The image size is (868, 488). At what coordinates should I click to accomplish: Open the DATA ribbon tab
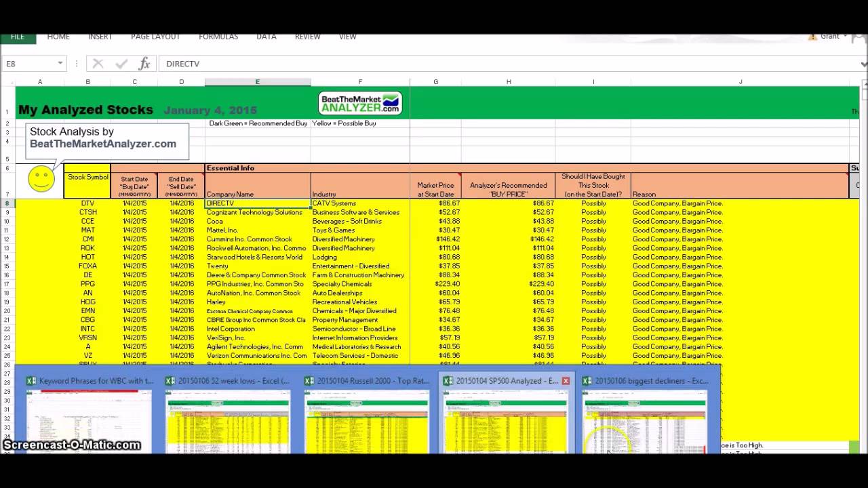tap(267, 37)
